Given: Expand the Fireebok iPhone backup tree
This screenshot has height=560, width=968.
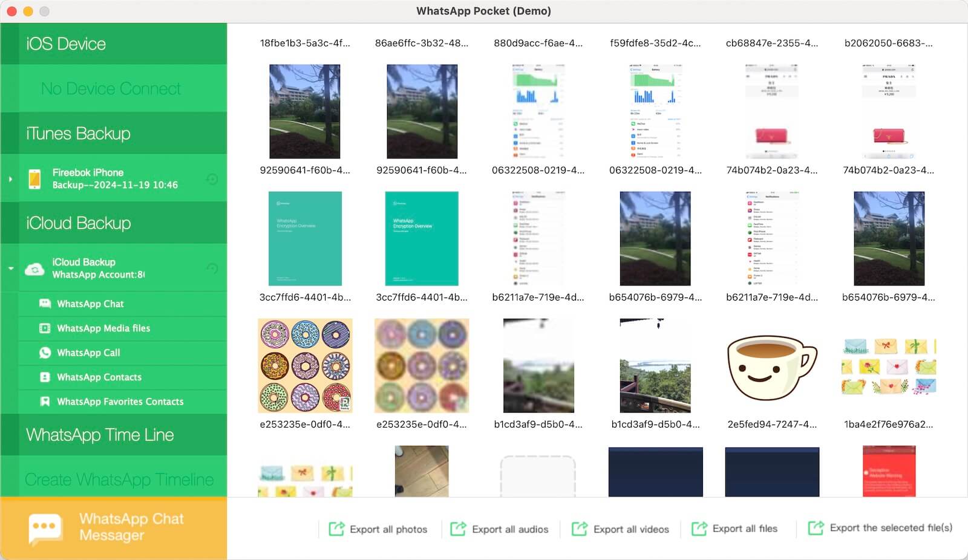Looking at the screenshot, I should coord(10,179).
